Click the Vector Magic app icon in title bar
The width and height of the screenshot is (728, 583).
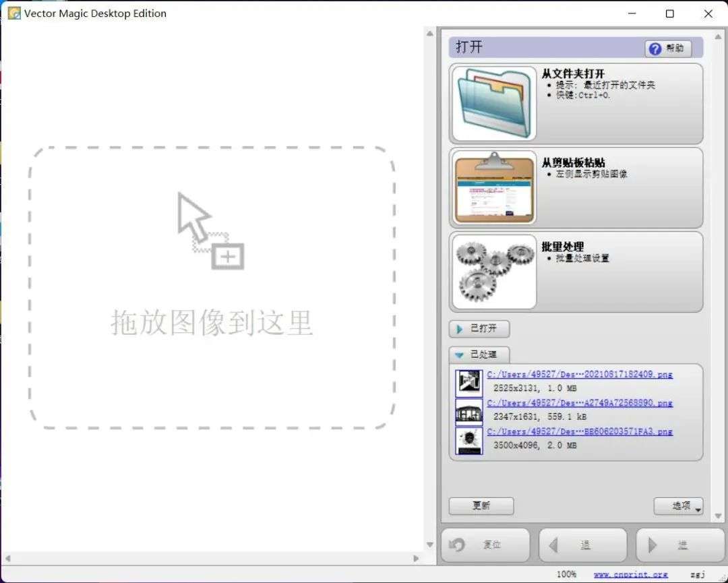pos(14,13)
